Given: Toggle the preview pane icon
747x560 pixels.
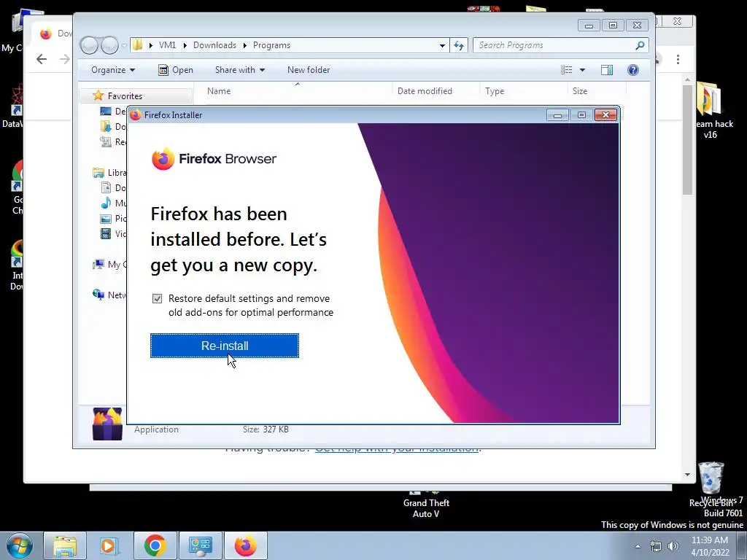Looking at the screenshot, I should point(606,70).
